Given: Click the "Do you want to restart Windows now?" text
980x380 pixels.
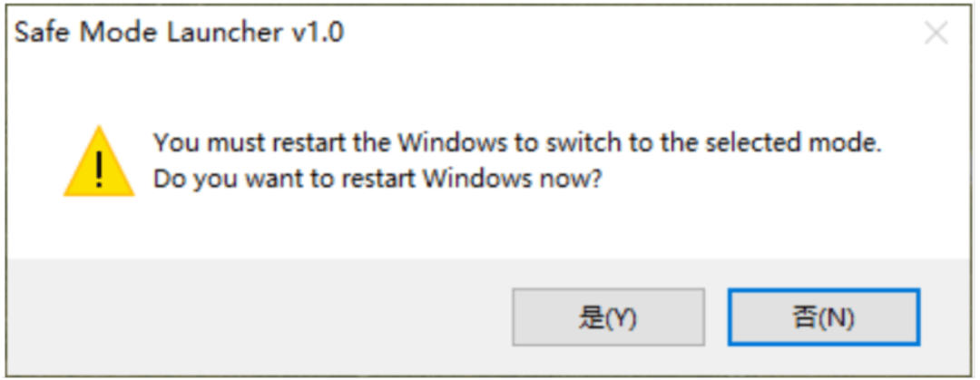Looking at the screenshot, I should [x=377, y=180].
